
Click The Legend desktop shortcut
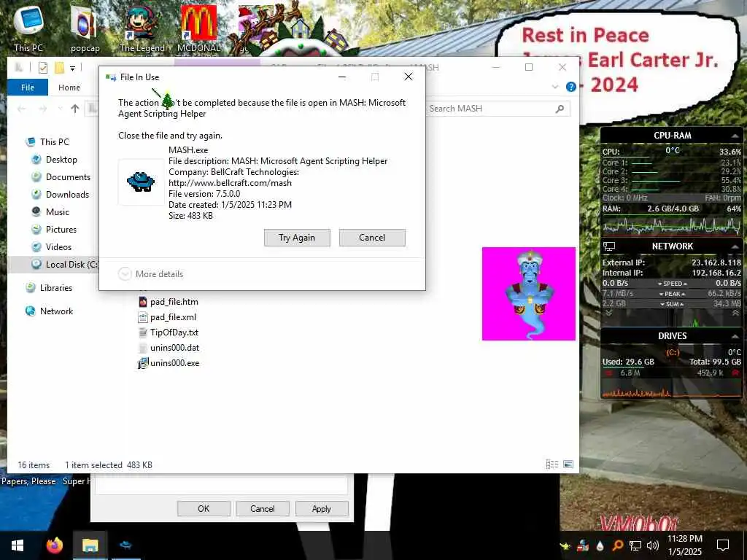click(142, 28)
